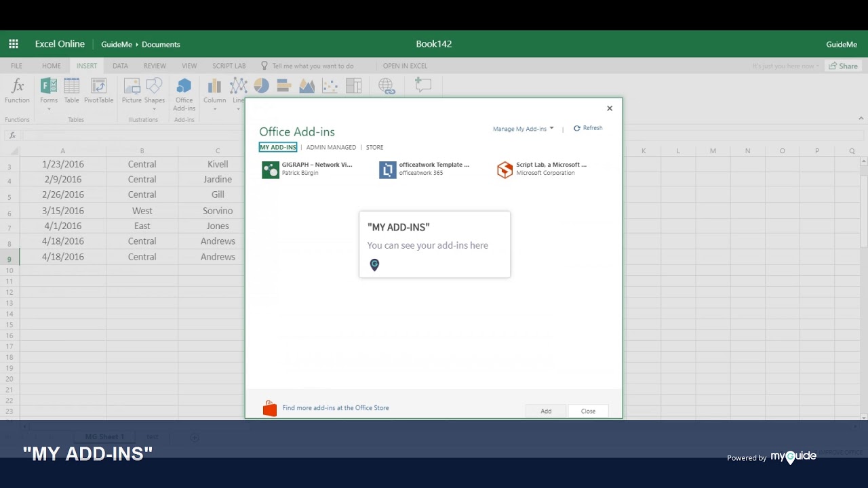Select the officeatwork Template add-in
Viewport: 868px width, 488px height.
pos(426,169)
